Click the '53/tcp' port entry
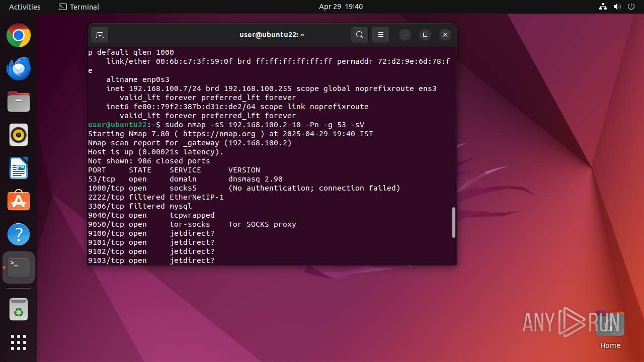Image resolution: width=644 pixels, height=362 pixels. point(102,179)
